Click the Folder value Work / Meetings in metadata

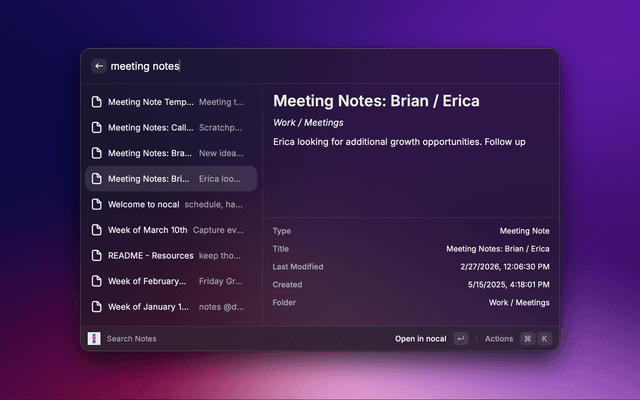(x=518, y=303)
